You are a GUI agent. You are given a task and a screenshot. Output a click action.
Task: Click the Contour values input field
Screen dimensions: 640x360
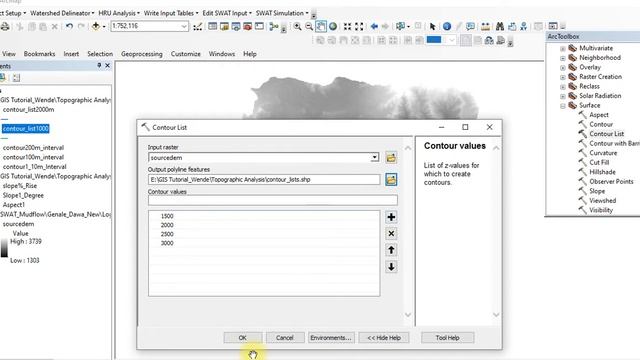pyautogui.click(x=273, y=200)
